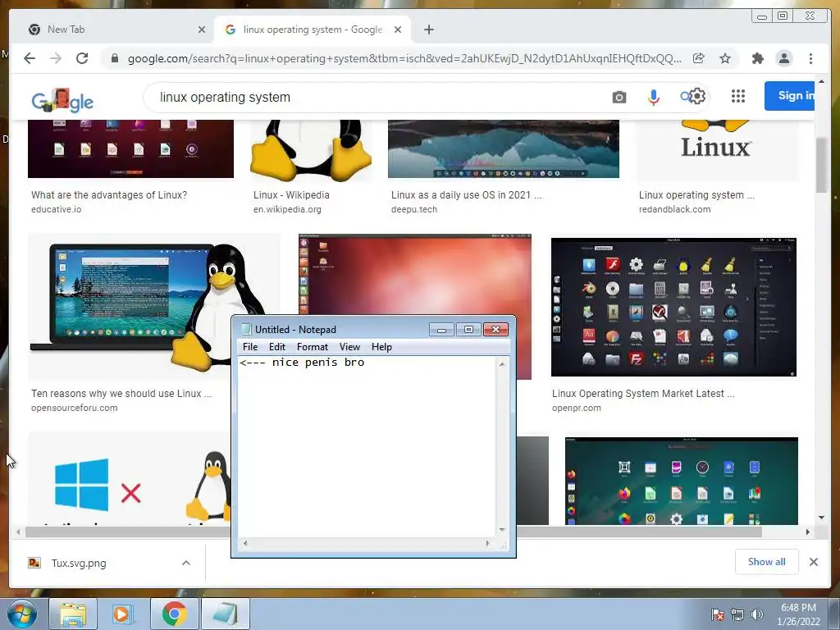Image resolution: width=840 pixels, height=630 pixels.
Task: Open Notepad Edit menu
Action: pos(277,347)
